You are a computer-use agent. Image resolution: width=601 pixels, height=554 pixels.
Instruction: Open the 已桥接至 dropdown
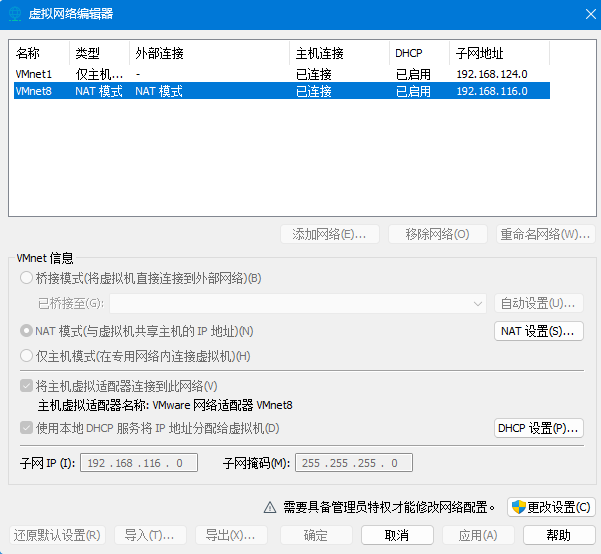298,304
